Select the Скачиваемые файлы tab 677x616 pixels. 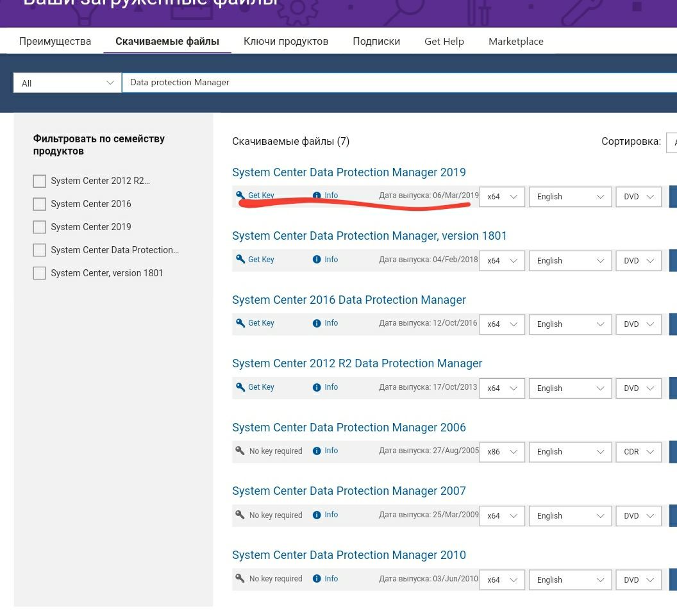click(x=167, y=42)
